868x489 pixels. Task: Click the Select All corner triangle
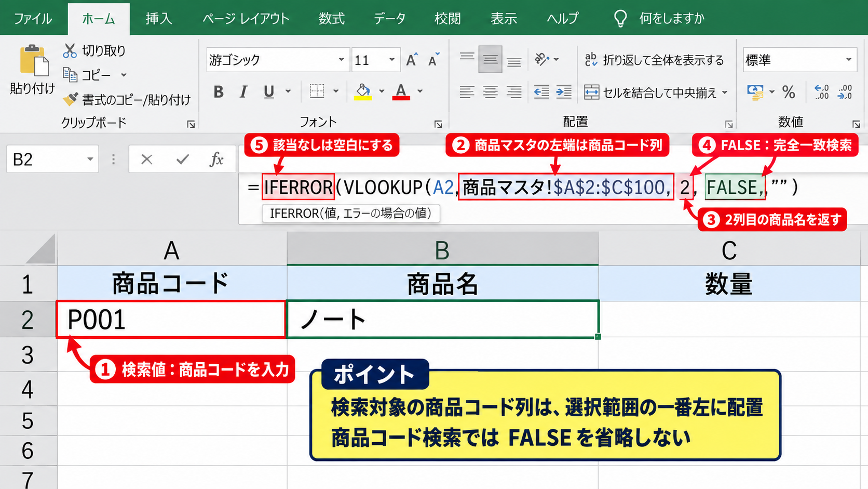pos(40,249)
